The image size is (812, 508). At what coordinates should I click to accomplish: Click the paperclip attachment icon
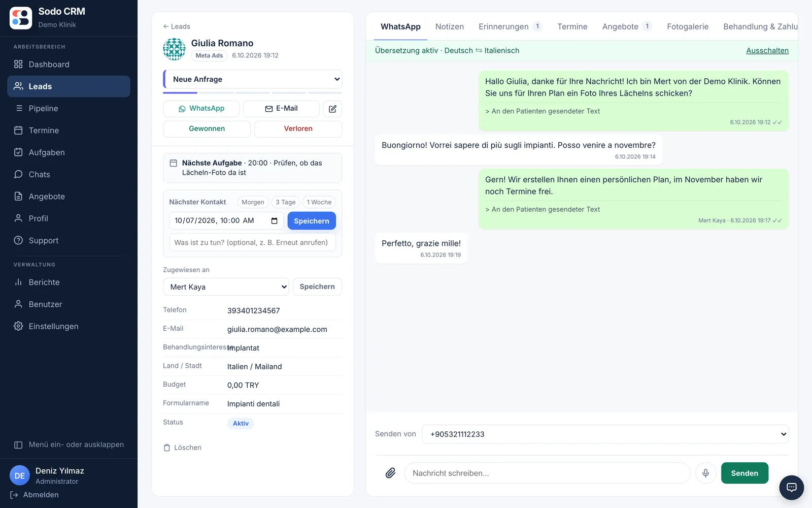click(390, 473)
